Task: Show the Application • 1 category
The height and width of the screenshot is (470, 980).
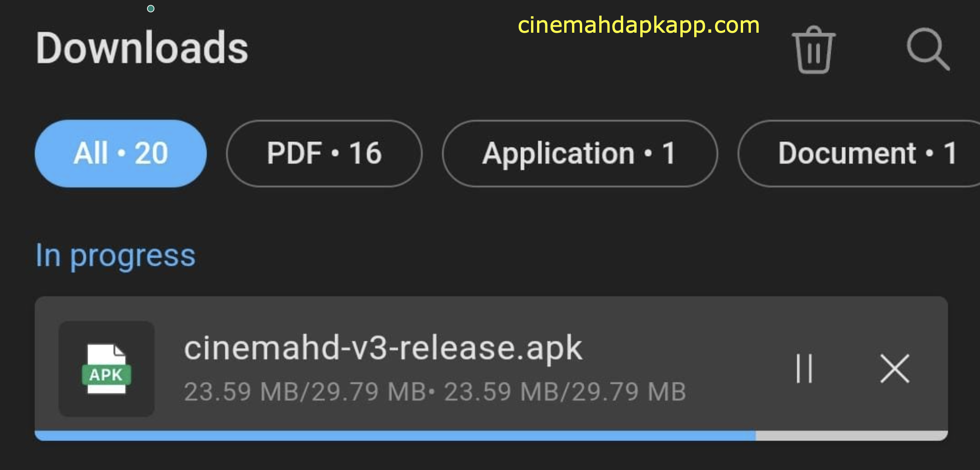Action: coord(579,153)
